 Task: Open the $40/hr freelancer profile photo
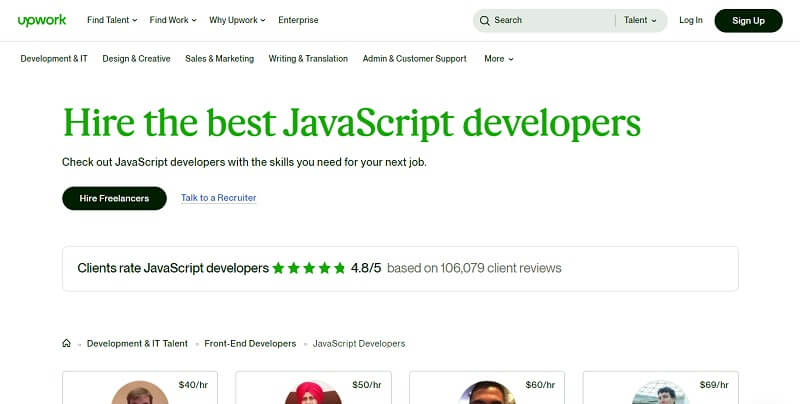tap(140, 393)
